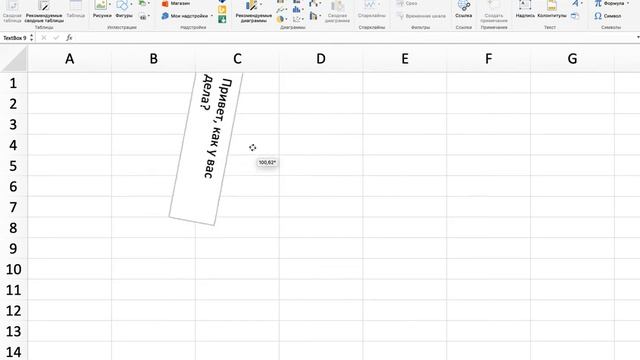
Task: Click Рекомендуемые диаграммы charts button
Action: tap(253, 11)
